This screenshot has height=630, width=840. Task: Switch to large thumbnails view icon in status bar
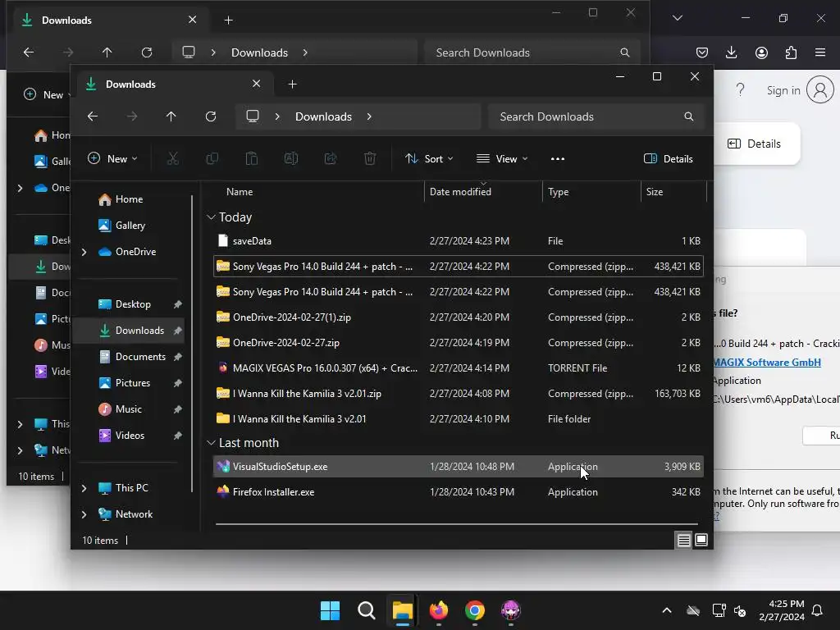701,540
